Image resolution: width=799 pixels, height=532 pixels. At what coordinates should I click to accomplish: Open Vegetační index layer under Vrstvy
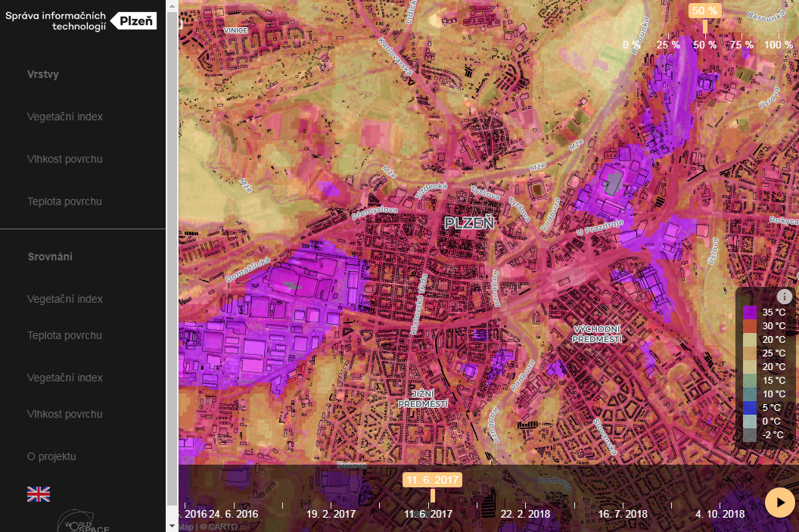(x=65, y=117)
